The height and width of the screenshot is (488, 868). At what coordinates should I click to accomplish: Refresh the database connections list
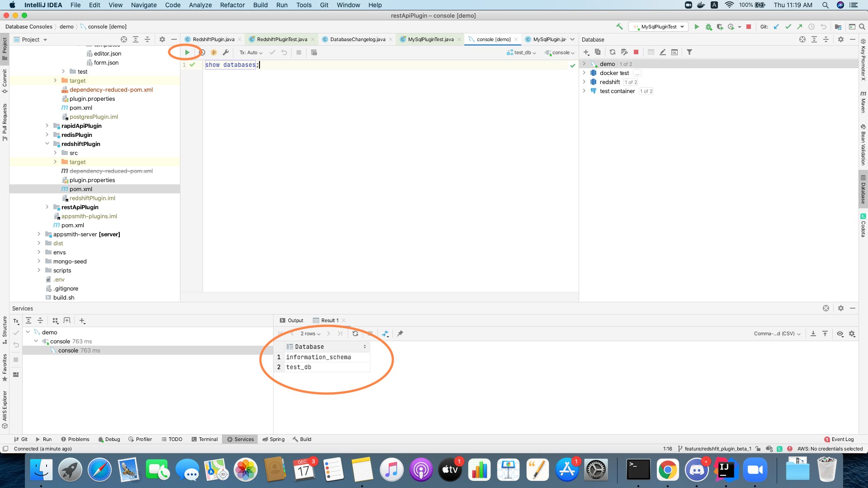(x=612, y=52)
